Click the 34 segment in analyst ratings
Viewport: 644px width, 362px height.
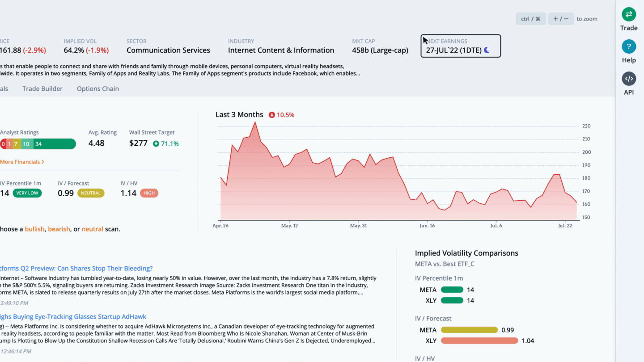54,144
